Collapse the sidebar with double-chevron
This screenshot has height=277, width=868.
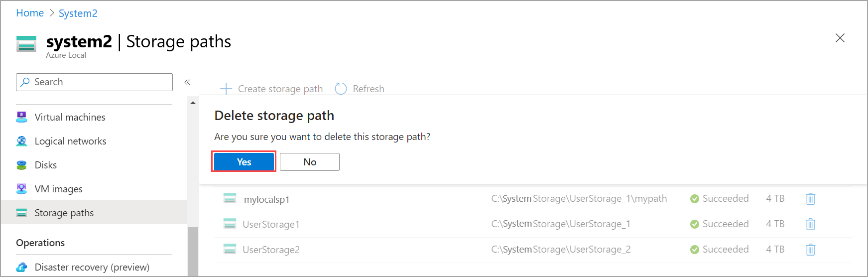(187, 82)
